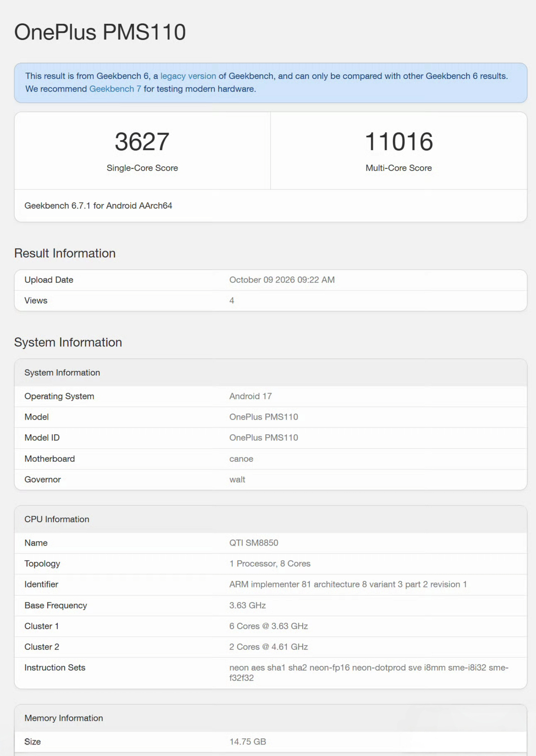This screenshot has width=536, height=756.
Task: Click the 'Multi-Core Score' label
Action: point(399,168)
